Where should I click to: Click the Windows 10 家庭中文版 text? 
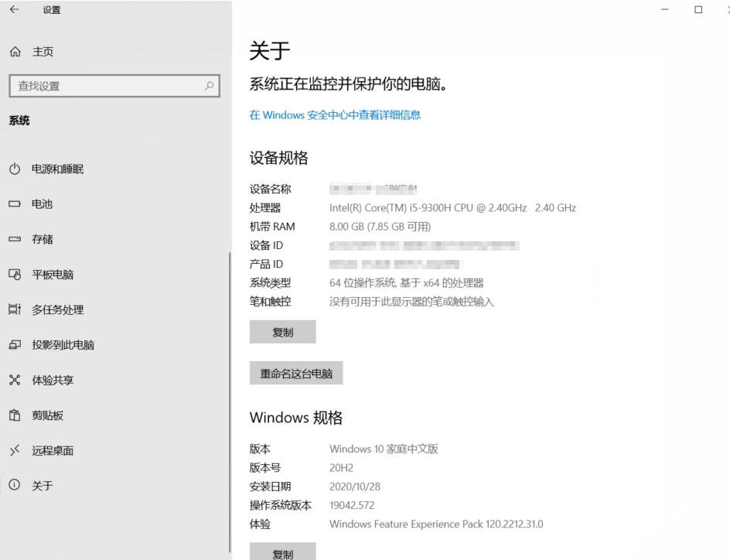tap(384, 449)
